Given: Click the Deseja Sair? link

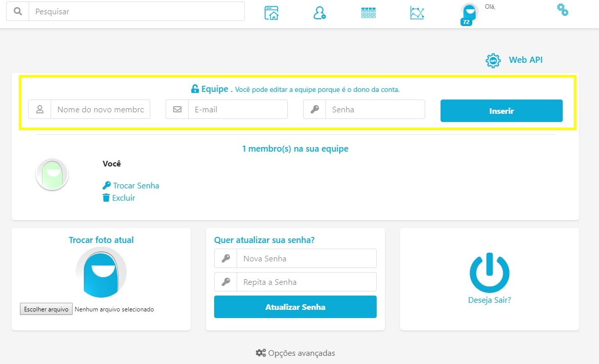Looking at the screenshot, I should pyautogui.click(x=489, y=300).
